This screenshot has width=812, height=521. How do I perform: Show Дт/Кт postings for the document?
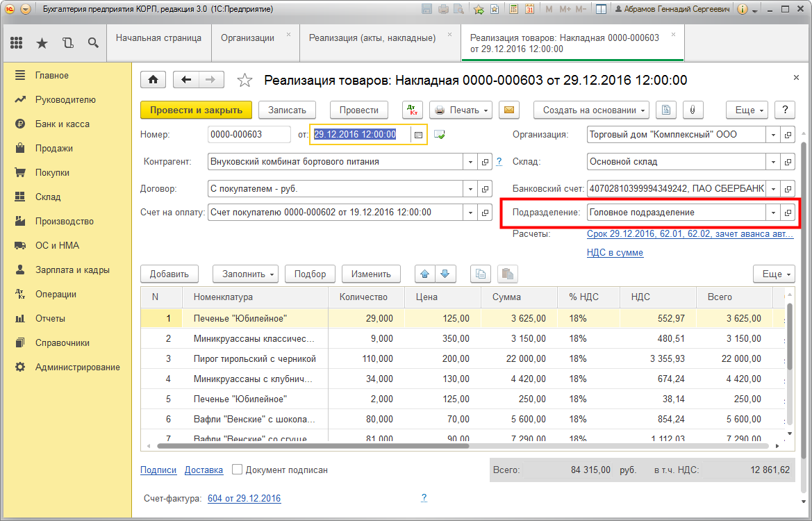(413, 110)
